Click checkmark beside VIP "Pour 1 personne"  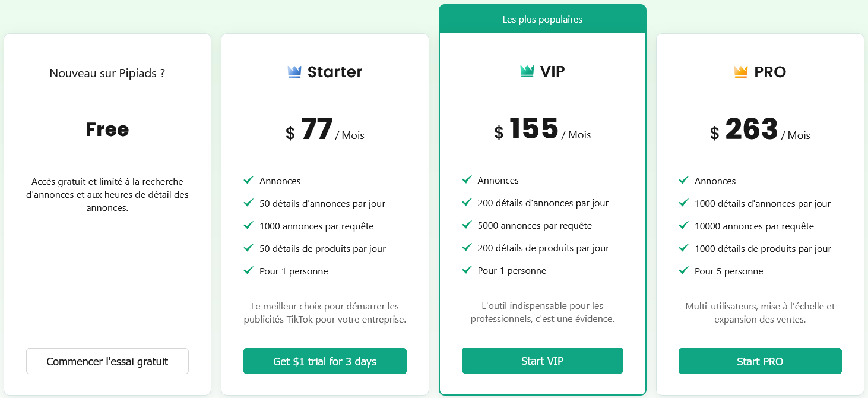pyautogui.click(x=467, y=270)
